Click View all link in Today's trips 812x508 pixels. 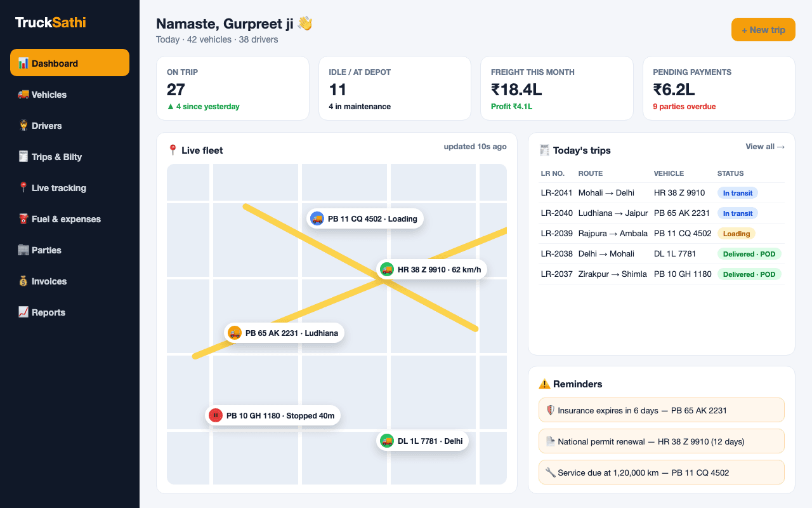(x=765, y=147)
